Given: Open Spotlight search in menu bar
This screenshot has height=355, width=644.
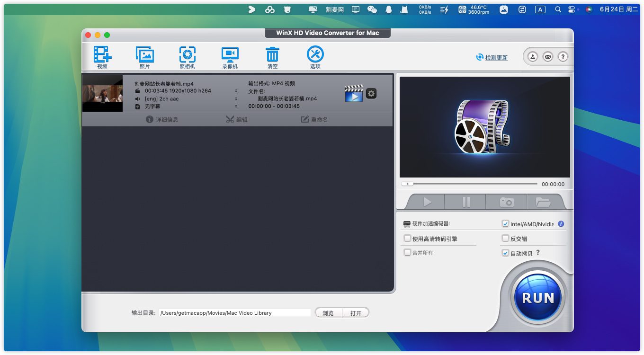Looking at the screenshot, I should coord(558,9).
